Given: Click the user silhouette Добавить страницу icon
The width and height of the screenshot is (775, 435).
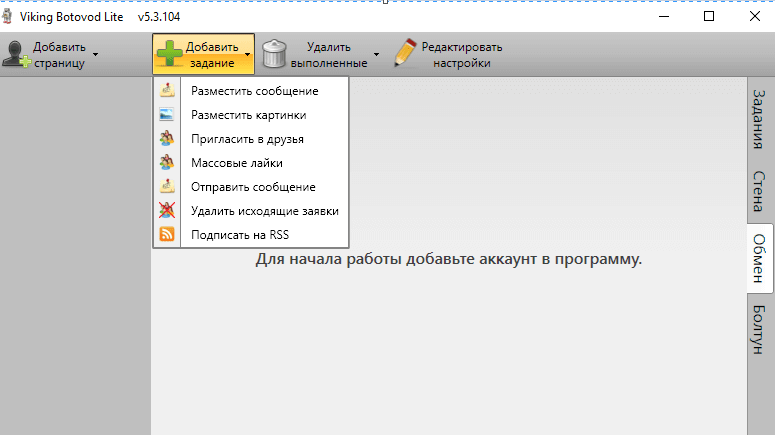Looking at the screenshot, I should click(x=14, y=54).
